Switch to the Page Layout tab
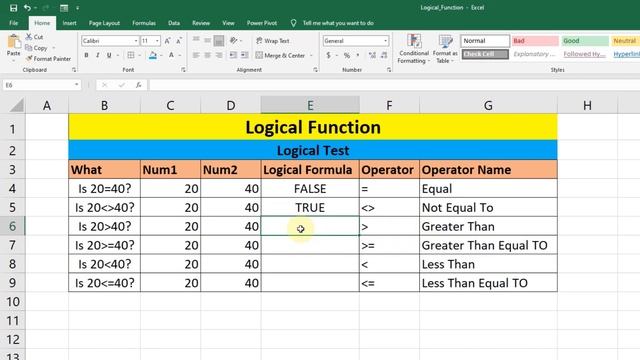Viewport: 640px width, 360px height. pyautogui.click(x=104, y=23)
